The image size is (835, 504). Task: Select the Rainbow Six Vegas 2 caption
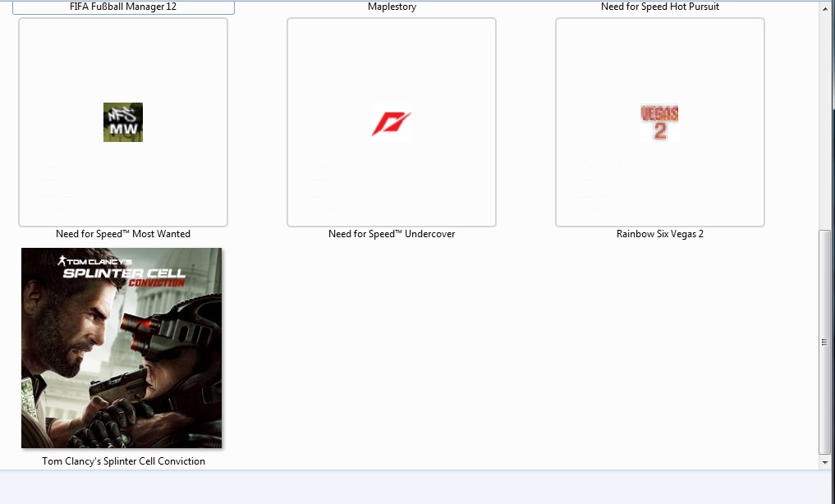[x=660, y=234]
